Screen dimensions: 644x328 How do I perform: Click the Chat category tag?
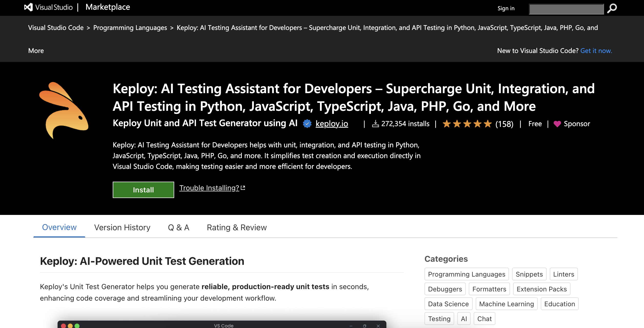484,319
